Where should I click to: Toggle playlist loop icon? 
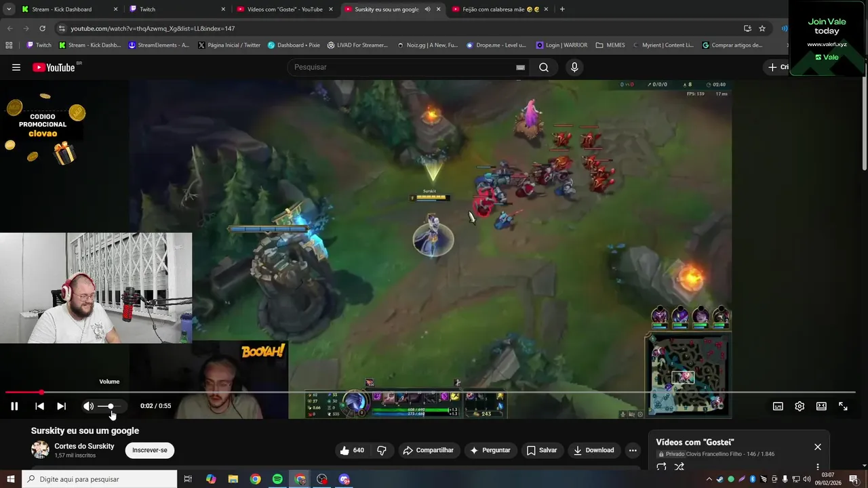click(661, 467)
